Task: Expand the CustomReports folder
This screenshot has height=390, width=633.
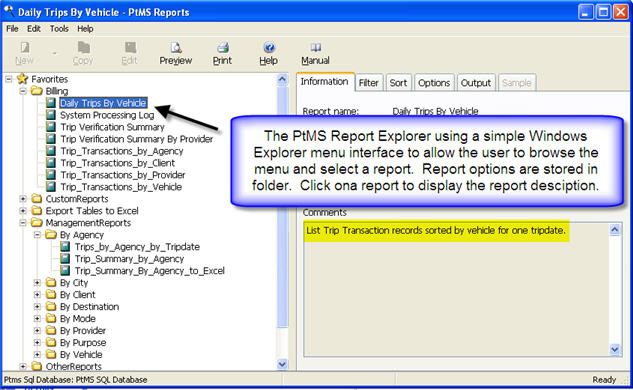Action: [23, 199]
